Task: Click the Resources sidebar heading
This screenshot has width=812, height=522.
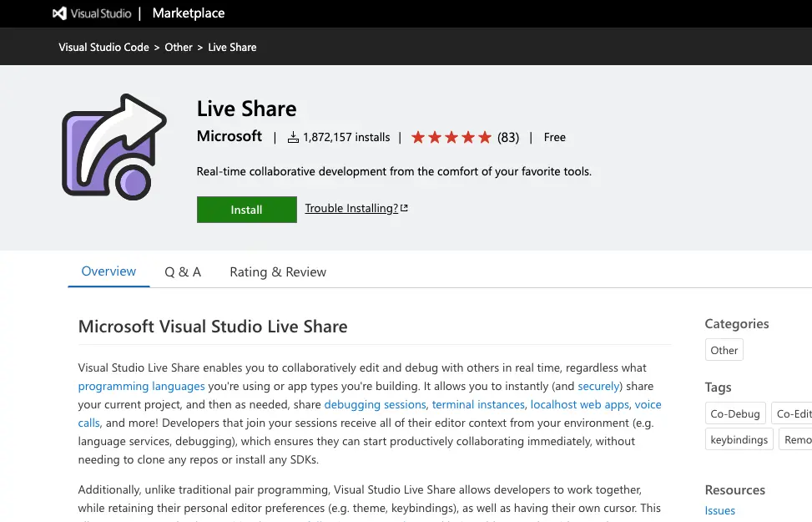Action: pyautogui.click(x=735, y=490)
